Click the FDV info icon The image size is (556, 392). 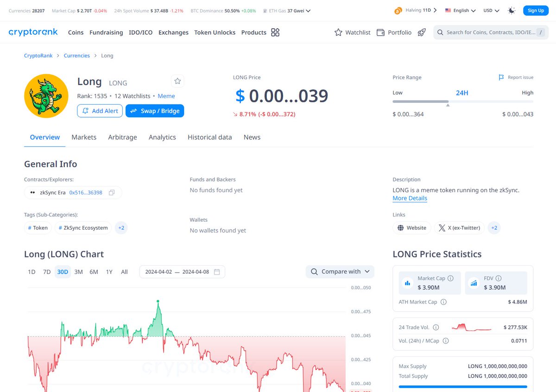coord(499,278)
